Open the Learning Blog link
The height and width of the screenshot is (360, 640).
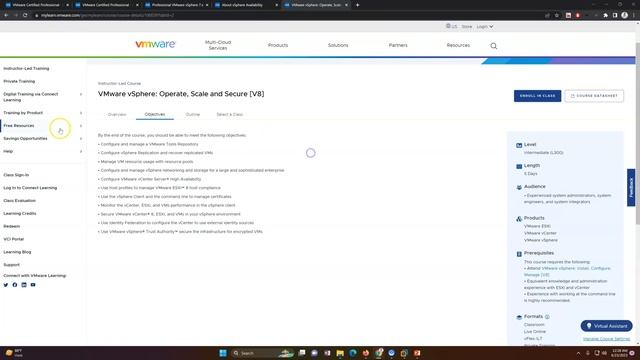[17, 252]
